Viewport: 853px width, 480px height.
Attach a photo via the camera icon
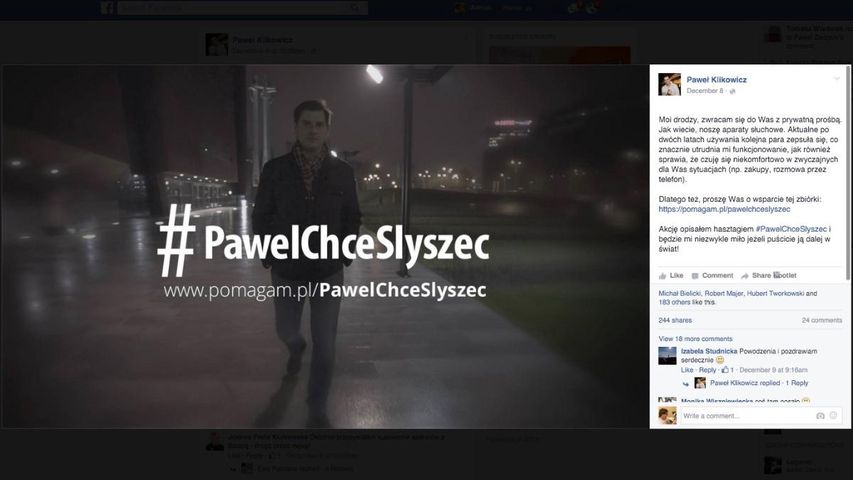point(820,416)
